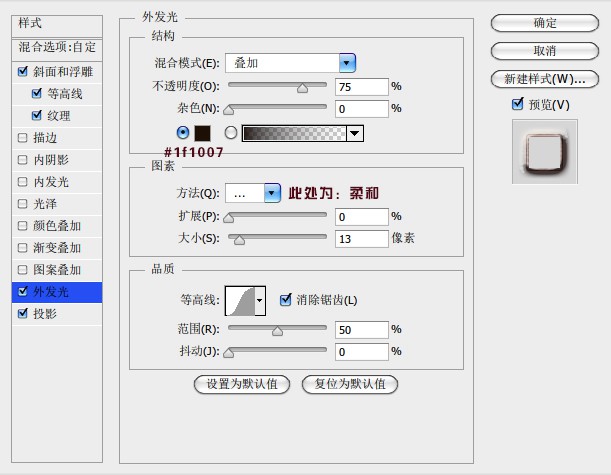This screenshot has width=611, height=475.
Task: Enable the 光泽 style checkbox
Action: pyautogui.click(x=23, y=204)
